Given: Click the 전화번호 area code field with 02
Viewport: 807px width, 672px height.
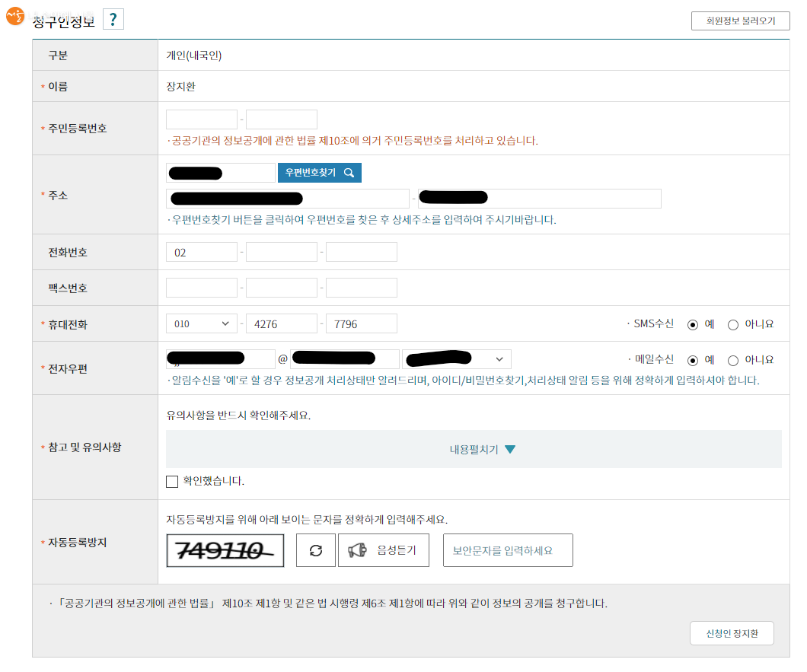Looking at the screenshot, I should click(202, 252).
